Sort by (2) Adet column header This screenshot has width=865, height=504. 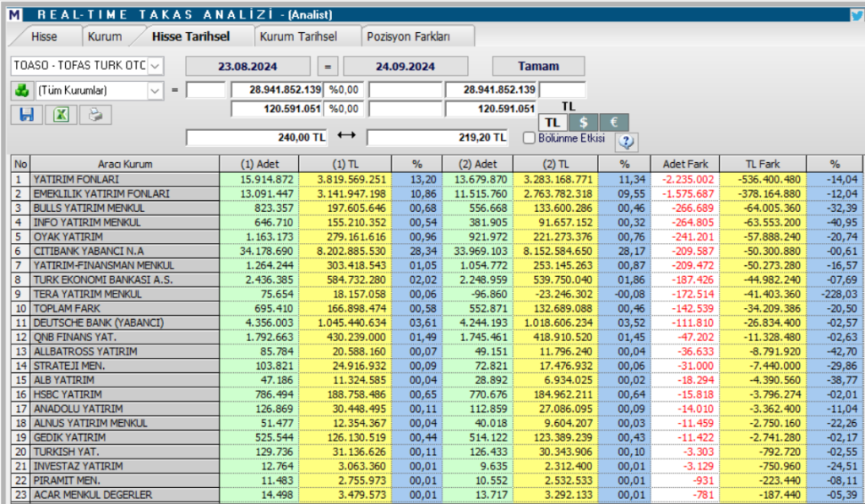click(478, 164)
